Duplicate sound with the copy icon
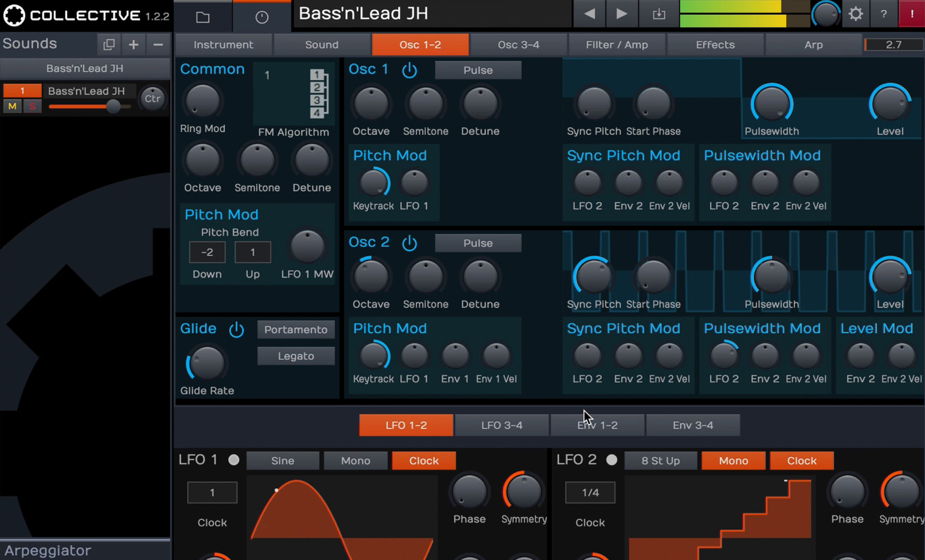Image resolution: width=925 pixels, height=560 pixels. tap(109, 44)
